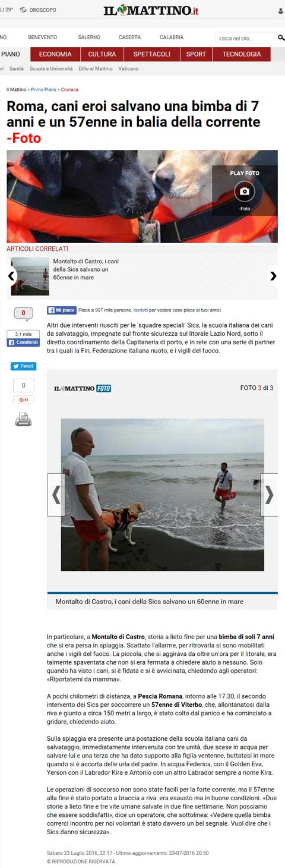Show next photo in gallery
The width and height of the screenshot is (285, 868).
click(x=270, y=494)
